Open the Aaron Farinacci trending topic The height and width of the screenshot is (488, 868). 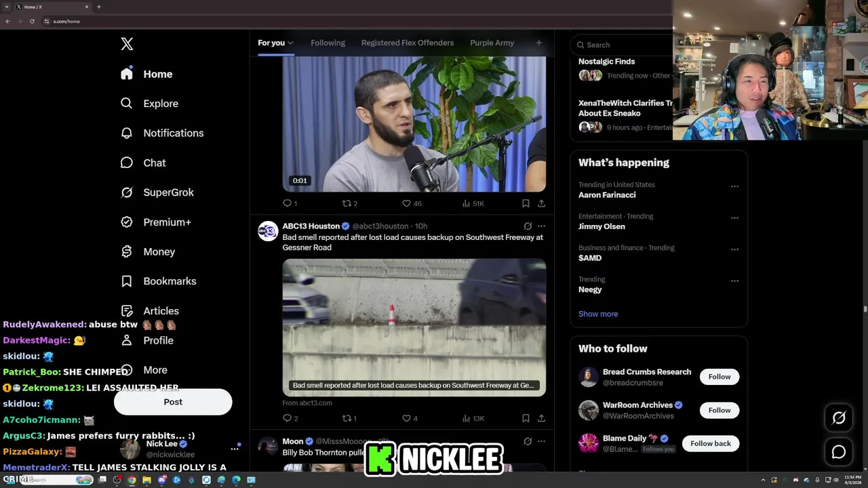(607, 195)
